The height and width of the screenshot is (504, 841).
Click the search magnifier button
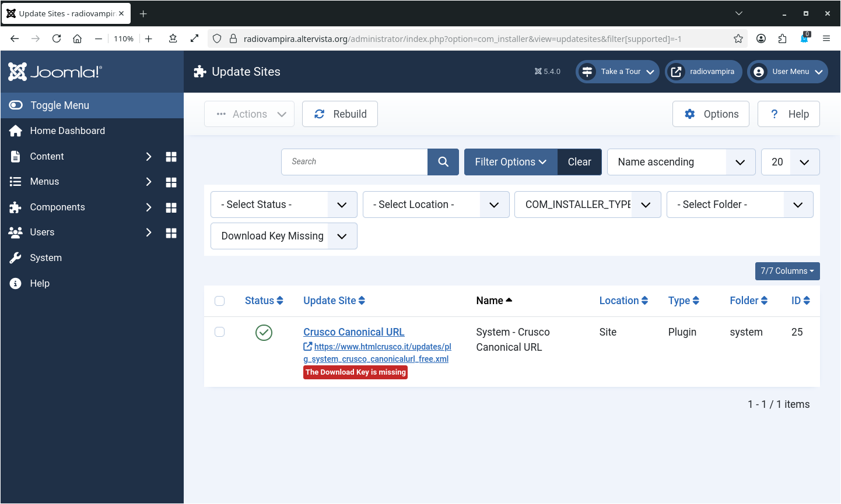(x=443, y=162)
